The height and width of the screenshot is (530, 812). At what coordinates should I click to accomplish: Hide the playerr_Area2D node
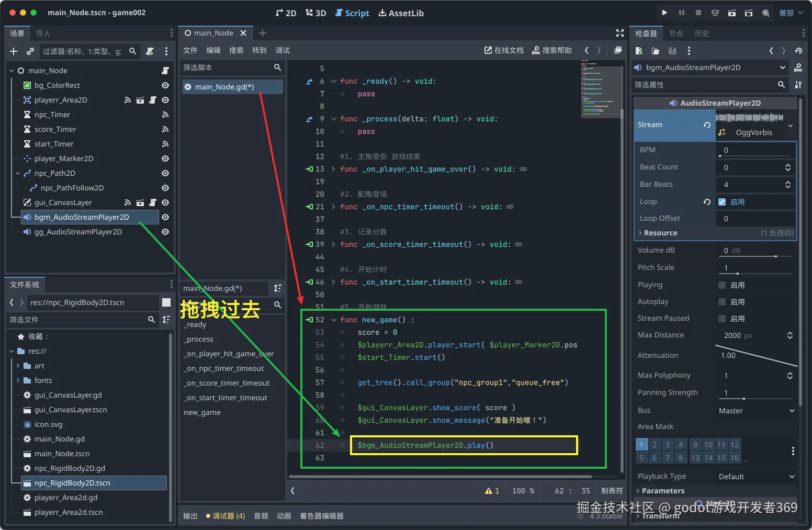165,100
